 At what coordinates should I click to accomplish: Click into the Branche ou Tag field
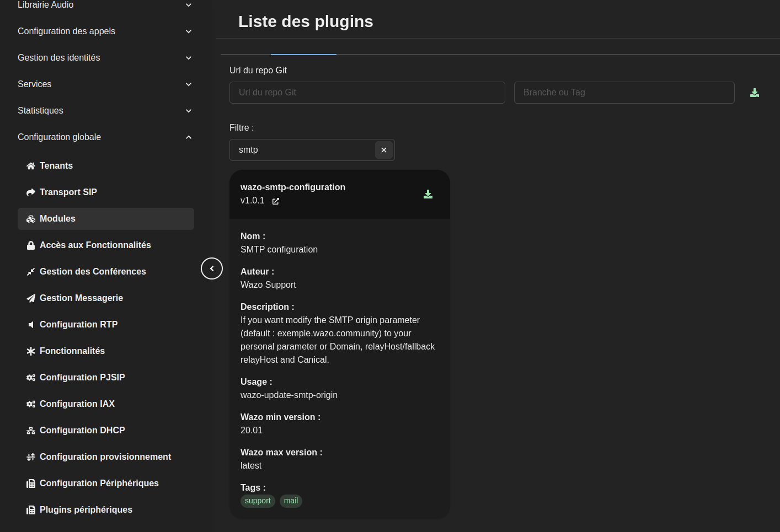tap(624, 93)
